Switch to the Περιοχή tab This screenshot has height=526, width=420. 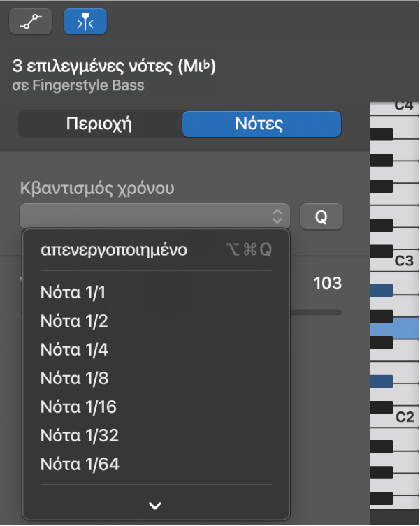click(99, 124)
